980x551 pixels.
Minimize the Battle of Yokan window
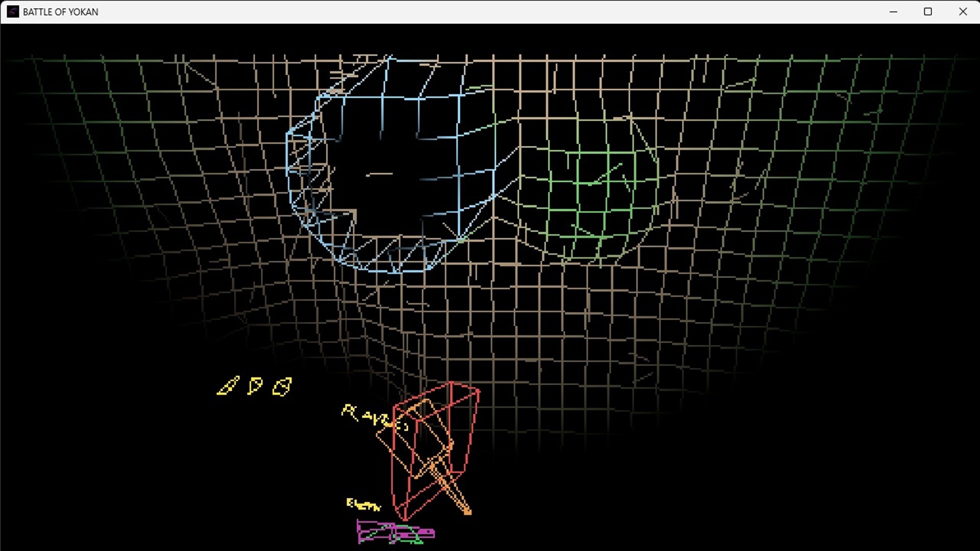coord(893,12)
